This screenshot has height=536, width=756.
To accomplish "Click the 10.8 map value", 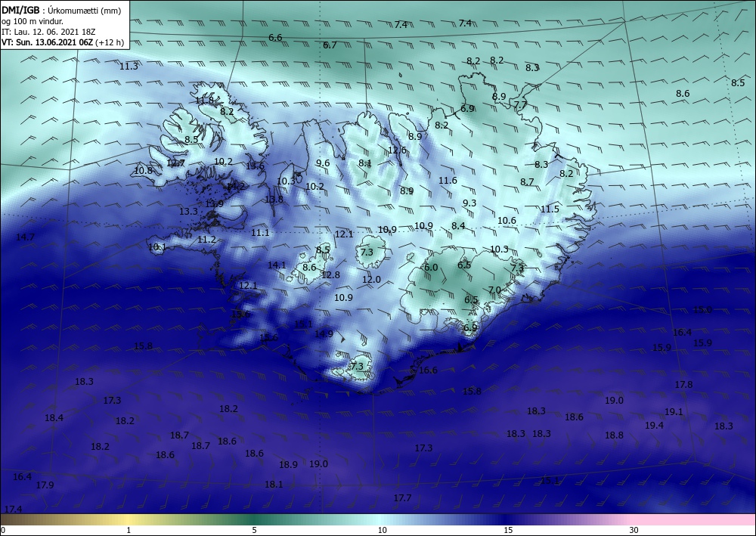I will 143,170.
